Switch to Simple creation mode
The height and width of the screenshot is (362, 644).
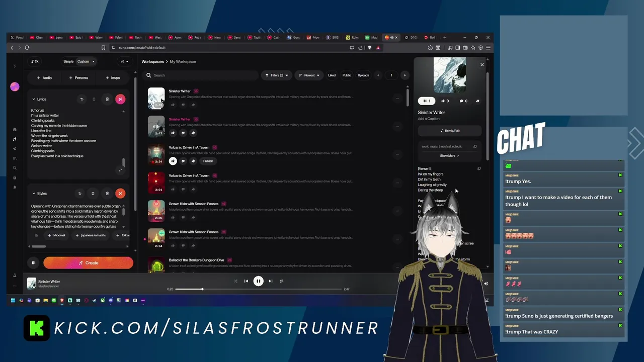[68, 61]
